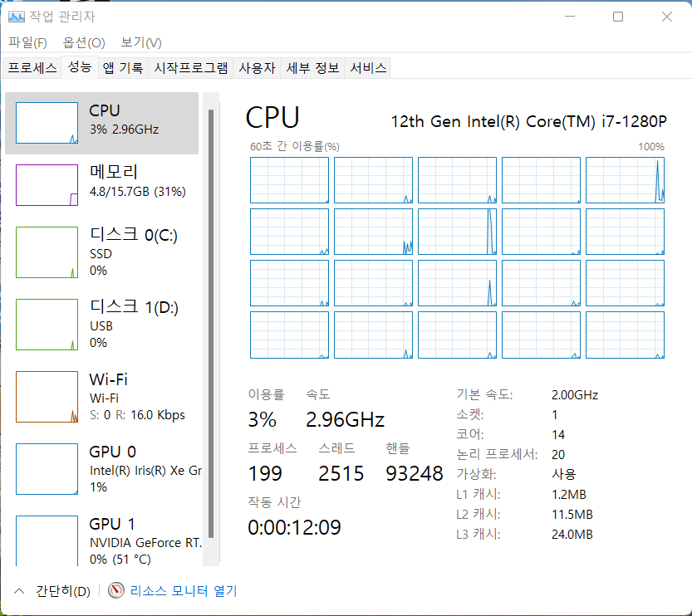Screen dimensions: 692x616
Task: Go to the 시작프로그램 tab
Action: click(191, 68)
